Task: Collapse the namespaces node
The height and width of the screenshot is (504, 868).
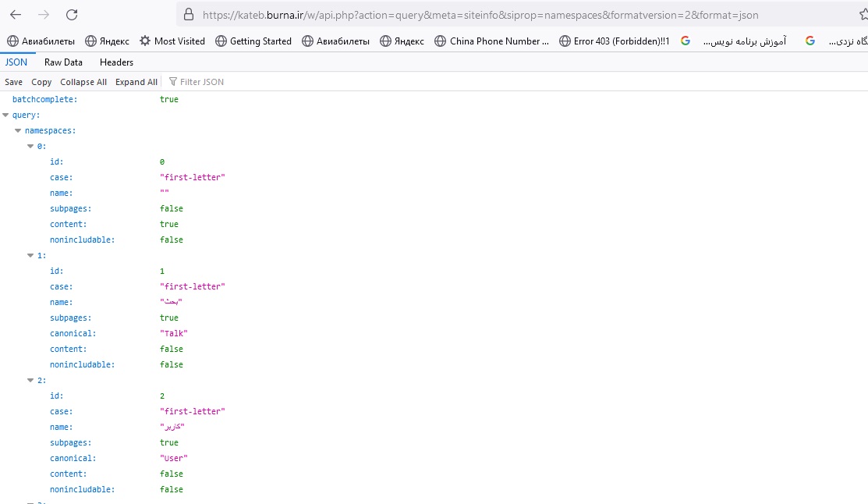Action: click(18, 130)
